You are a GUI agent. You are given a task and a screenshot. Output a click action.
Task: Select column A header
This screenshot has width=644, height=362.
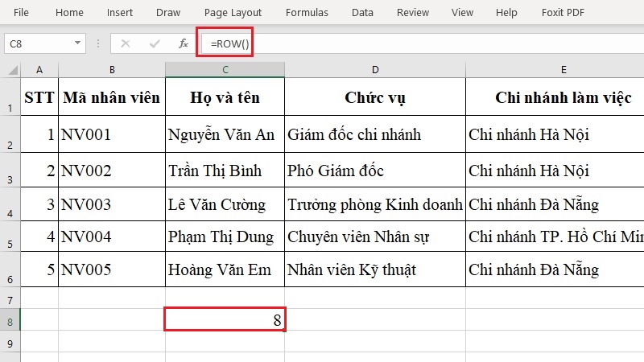(x=39, y=70)
